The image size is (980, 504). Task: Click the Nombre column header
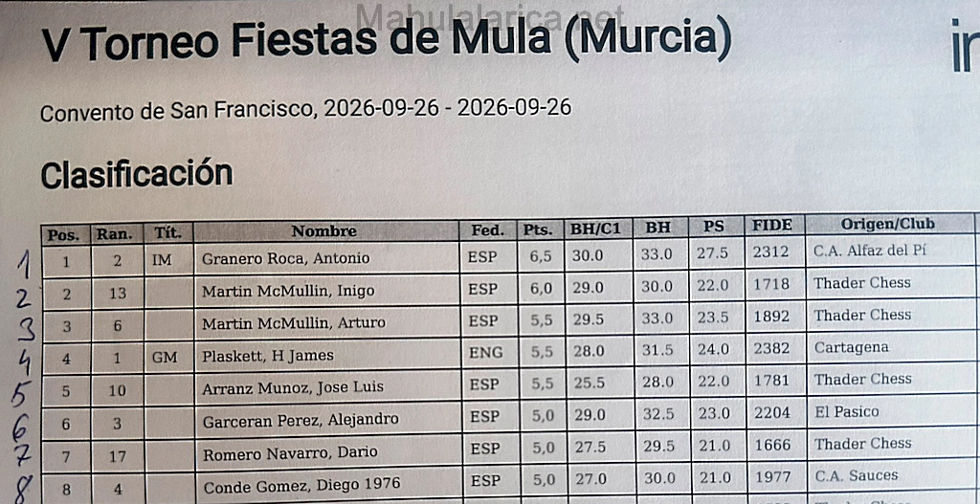(x=323, y=231)
